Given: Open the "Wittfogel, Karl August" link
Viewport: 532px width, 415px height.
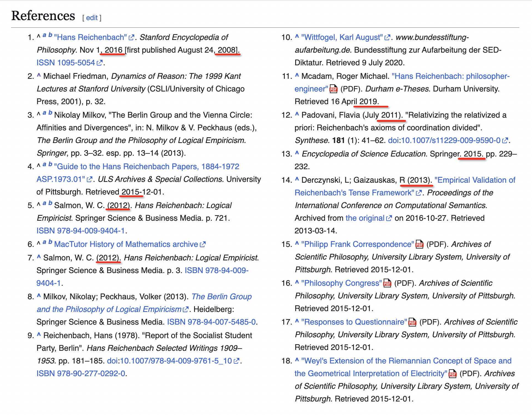Looking at the screenshot, I should pyautogui.click(x=342, y=37).
